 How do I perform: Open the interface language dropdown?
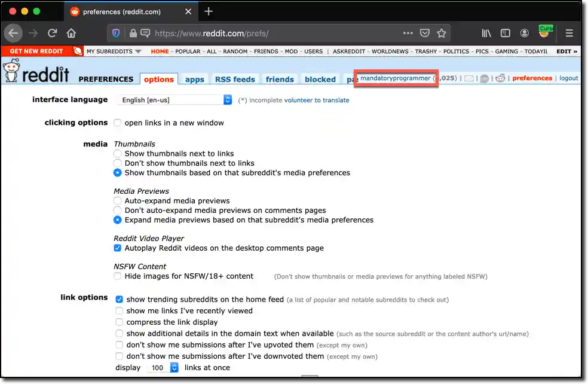(174, 100)
